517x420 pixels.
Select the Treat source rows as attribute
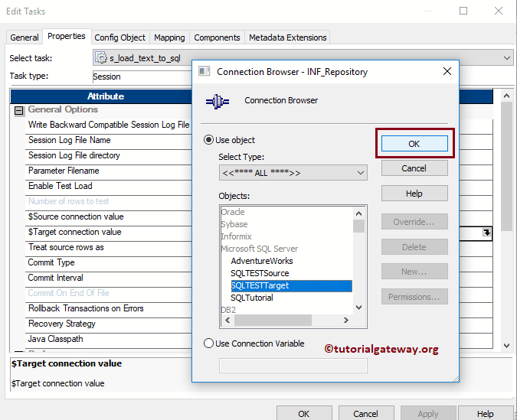click(x=66, y=247)
